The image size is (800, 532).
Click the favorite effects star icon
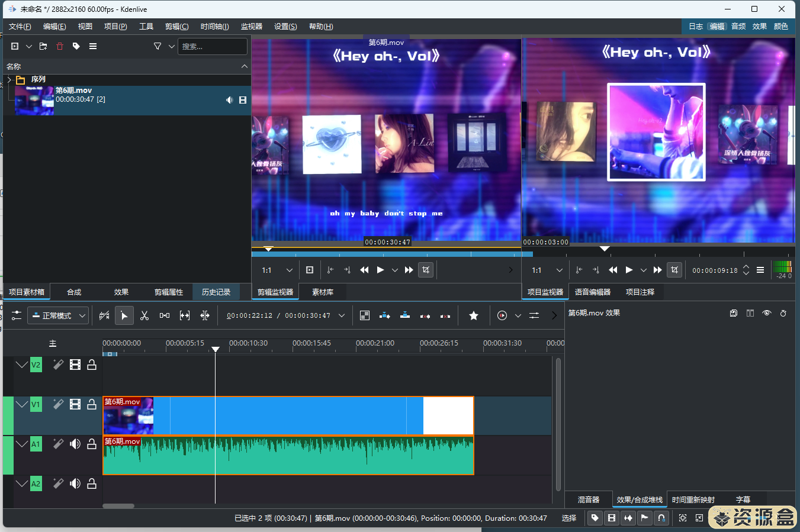pyautogui.click(x=474, y=315)
